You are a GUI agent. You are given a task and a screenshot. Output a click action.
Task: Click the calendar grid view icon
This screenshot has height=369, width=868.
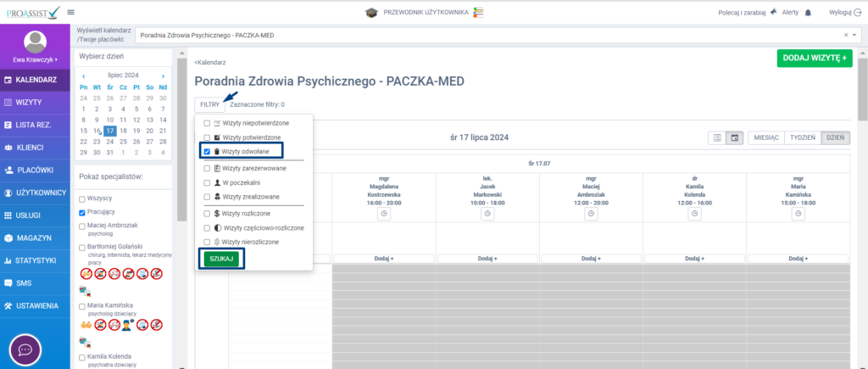734,137
